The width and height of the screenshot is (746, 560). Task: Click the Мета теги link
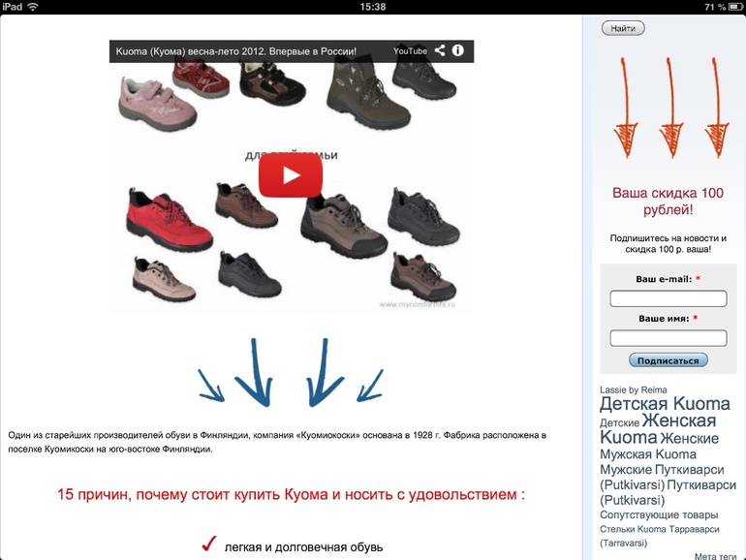click(715, 556)
